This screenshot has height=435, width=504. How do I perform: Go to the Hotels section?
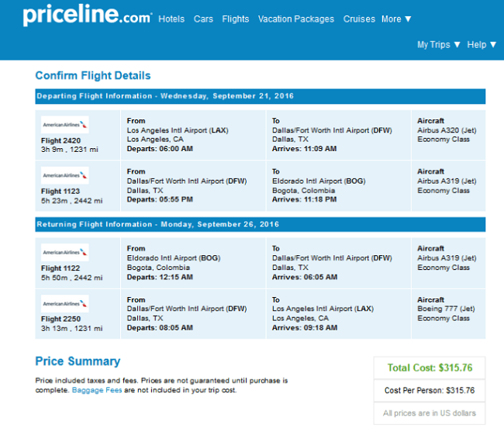point(171,19)
